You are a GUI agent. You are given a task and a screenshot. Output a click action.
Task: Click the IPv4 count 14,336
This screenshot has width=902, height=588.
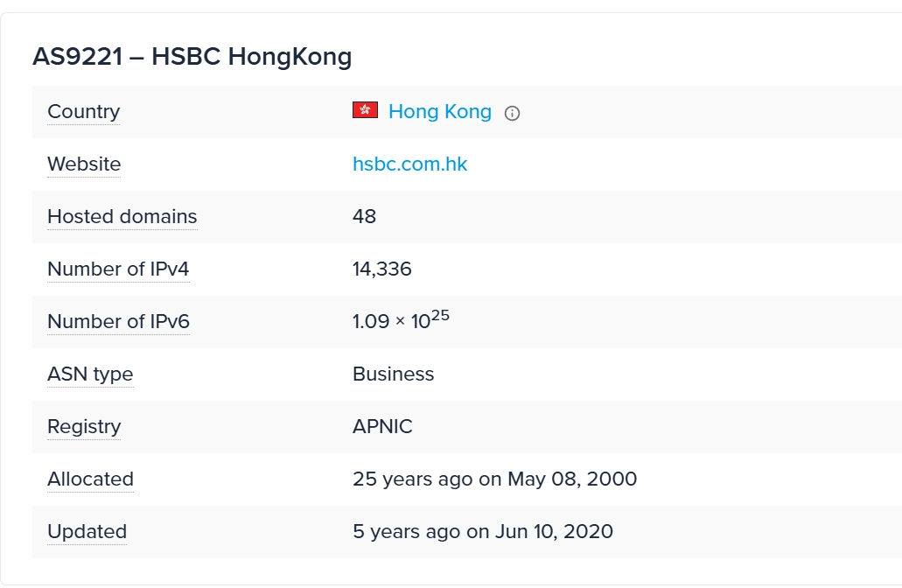point(381,269)
